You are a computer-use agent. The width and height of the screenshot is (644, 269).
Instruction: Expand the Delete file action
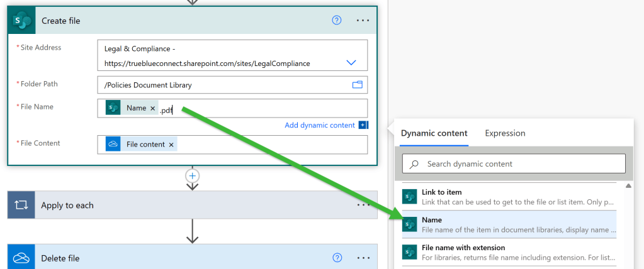pos(192,258)
